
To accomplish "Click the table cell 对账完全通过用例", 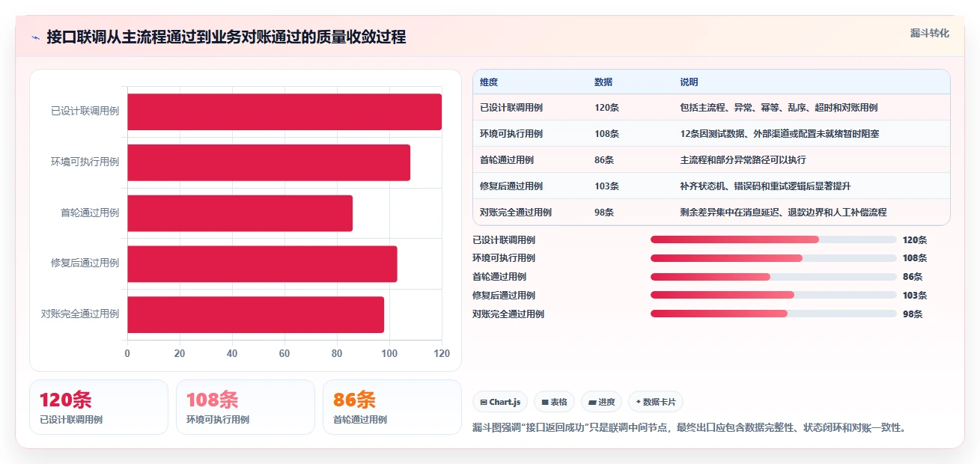I will (516, 213).
